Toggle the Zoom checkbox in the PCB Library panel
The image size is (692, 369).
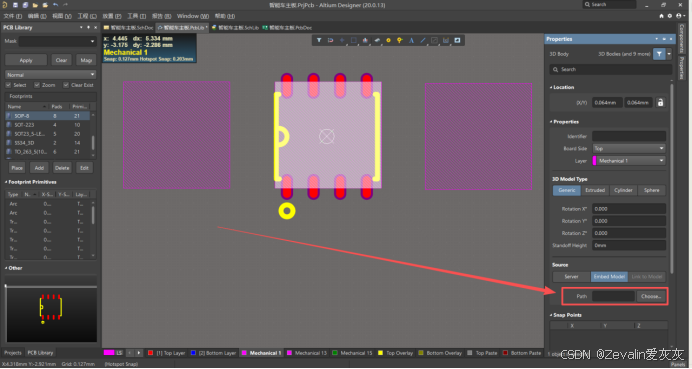point(37,85)
